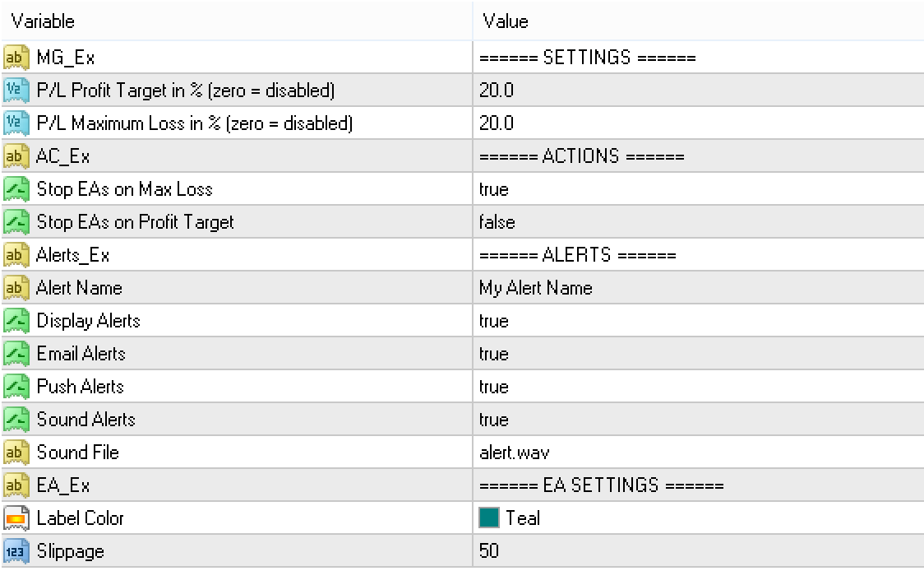Click the string icon beside MG_Ex
Screen dimensions: 924x571
point(16,58)
